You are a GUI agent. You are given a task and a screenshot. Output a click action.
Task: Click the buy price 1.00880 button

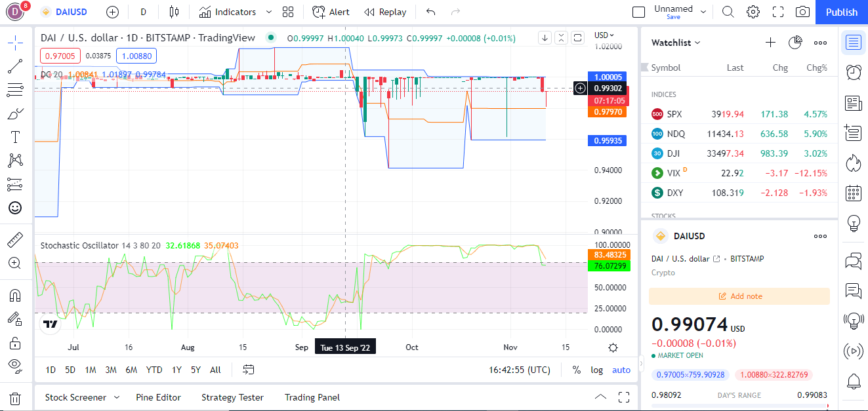[x=136, y=56]
